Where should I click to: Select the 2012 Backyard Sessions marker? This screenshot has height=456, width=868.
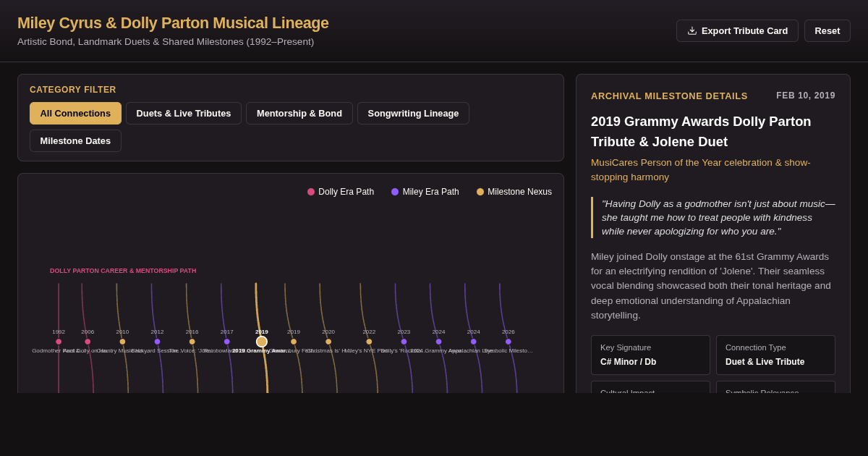click(157, 342)
